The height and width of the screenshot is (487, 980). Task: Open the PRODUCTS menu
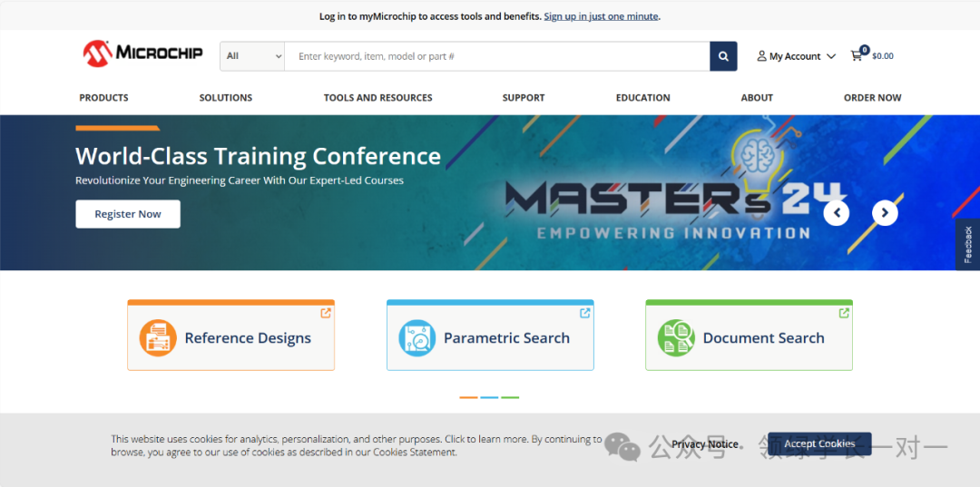[103, 97]
